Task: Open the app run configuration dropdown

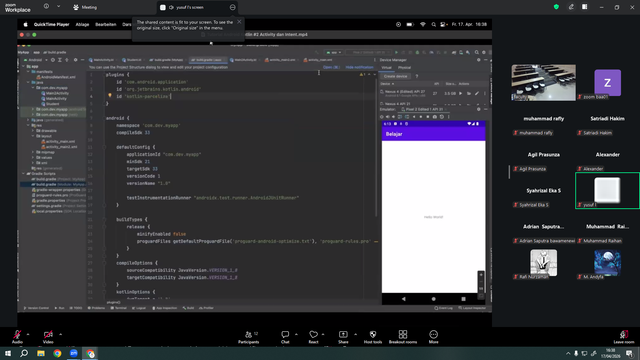Action: point(333,52)
